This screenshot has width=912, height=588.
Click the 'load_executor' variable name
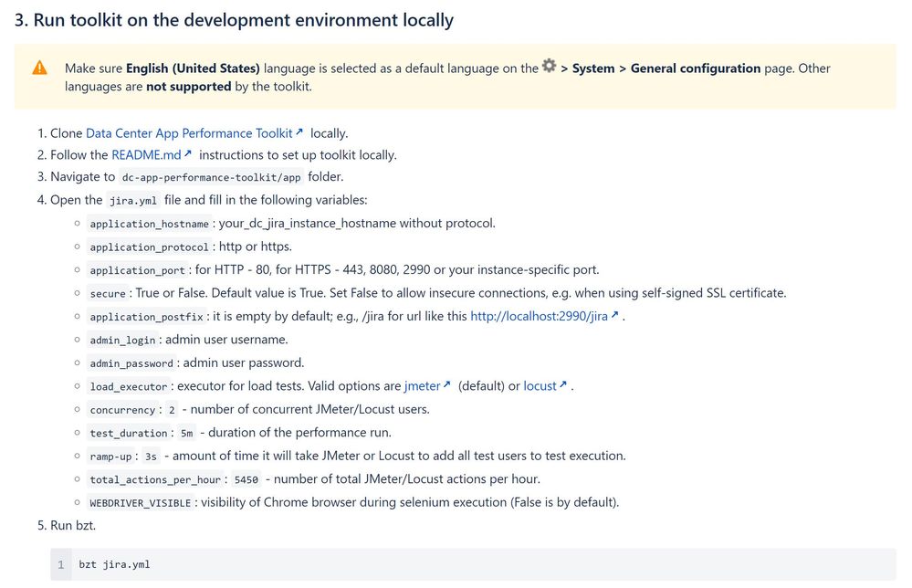tap(129, 387)
